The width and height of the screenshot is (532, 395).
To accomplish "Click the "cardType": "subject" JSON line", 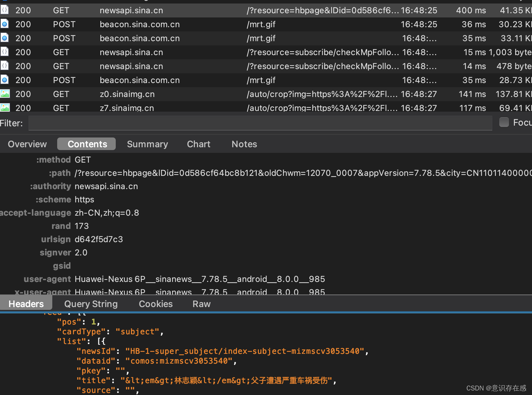I will click(x=110, y=331).
